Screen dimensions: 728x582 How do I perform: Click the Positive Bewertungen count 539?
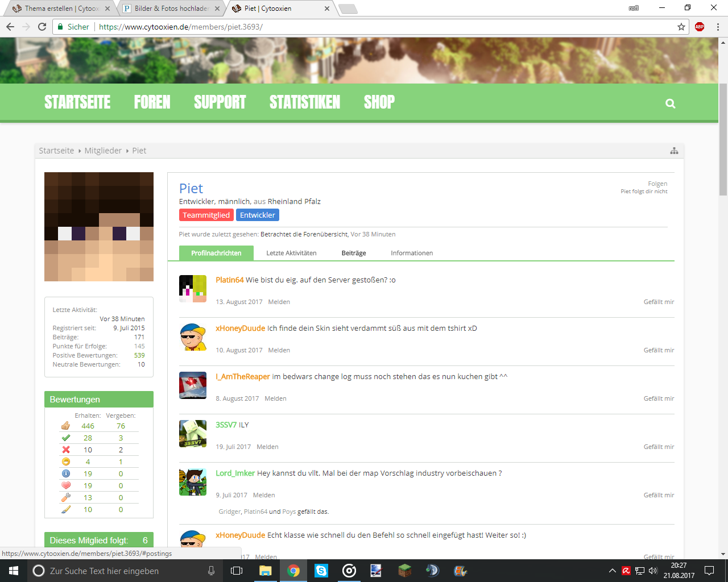point(139,355)
